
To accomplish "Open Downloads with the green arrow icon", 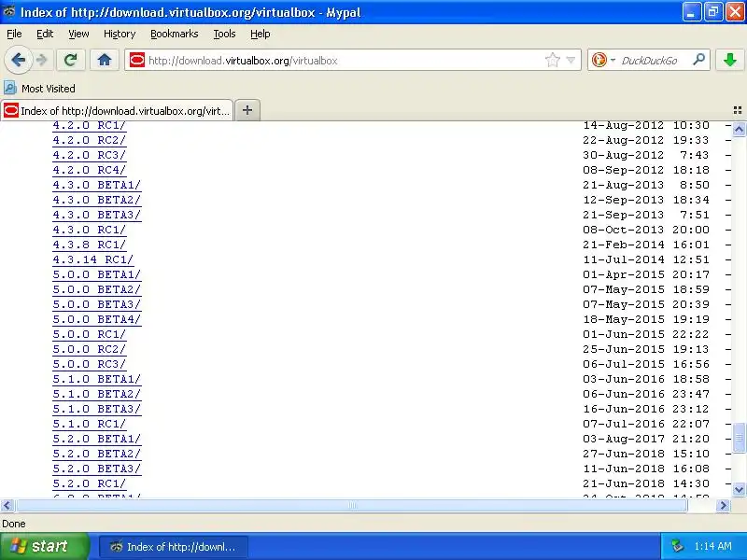I will (730, 60).
